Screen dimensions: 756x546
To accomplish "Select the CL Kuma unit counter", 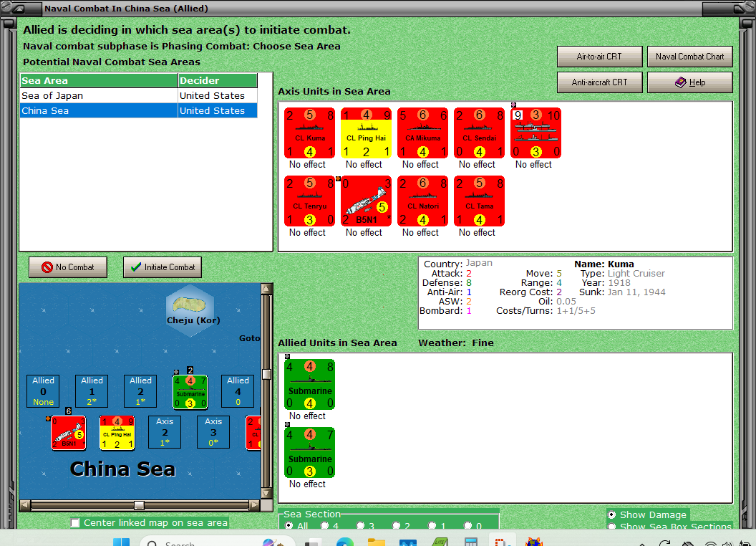I will pos(309,133).
